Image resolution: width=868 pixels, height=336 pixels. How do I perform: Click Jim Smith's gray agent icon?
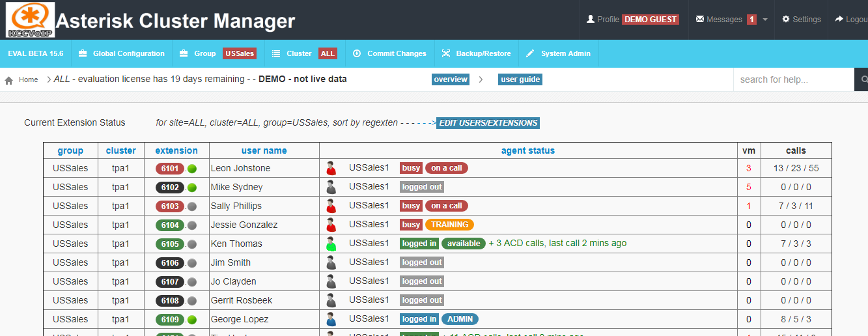point(331,263)
